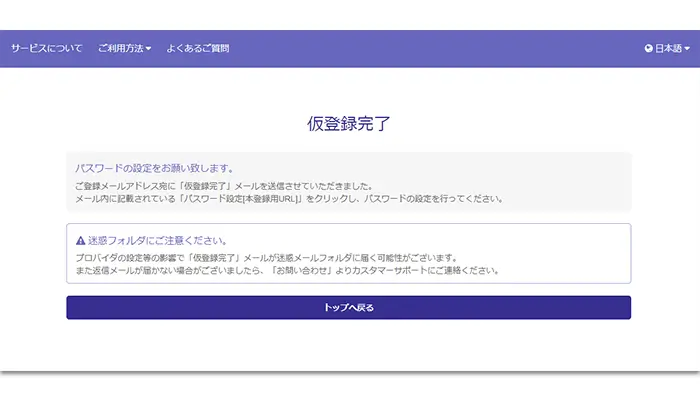Click the パスワードの設定をお願い致します。 heading text
This screenshot has width=700, height=400.
tap(154, 168)
